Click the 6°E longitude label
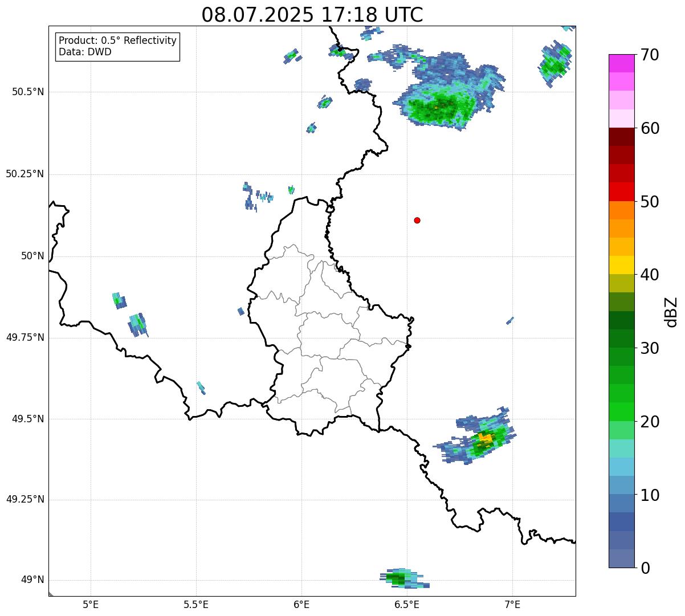This screenshot has height=616, width=685. (x=301, y=605)
